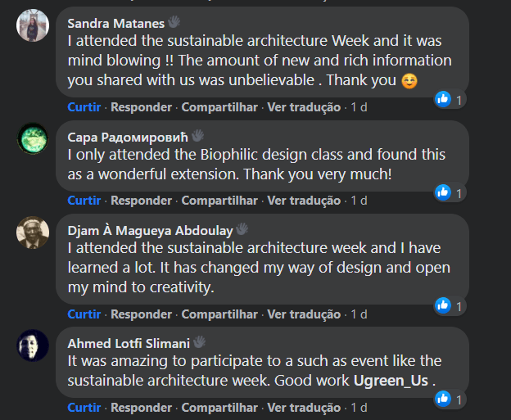Click Ver tradução under Sandra's comment
The width and height of the screenshot is (511, 420).
pos(304,107)
